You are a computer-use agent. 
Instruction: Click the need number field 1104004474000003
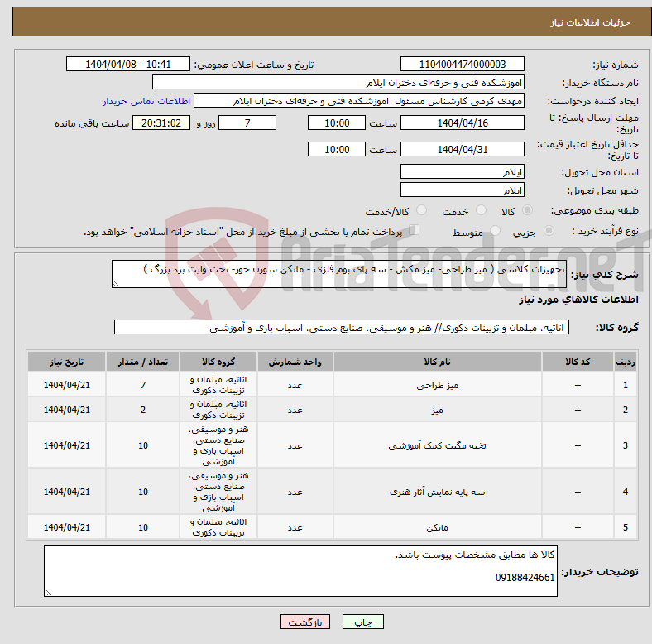[x=462, y=64]
